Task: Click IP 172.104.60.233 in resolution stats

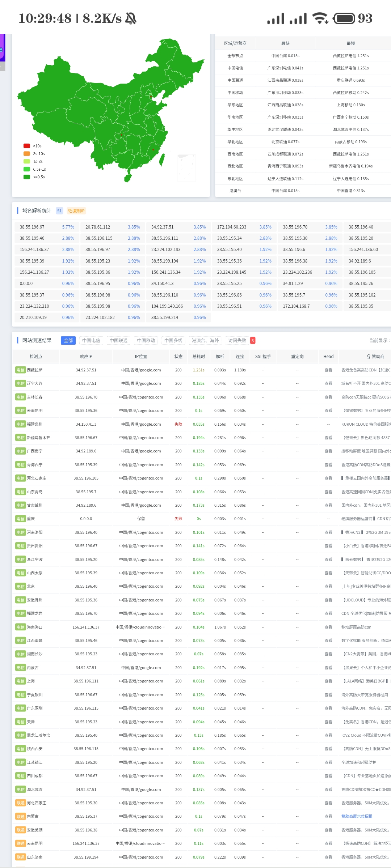Action: pyautogui.click(x=232, y=227)
